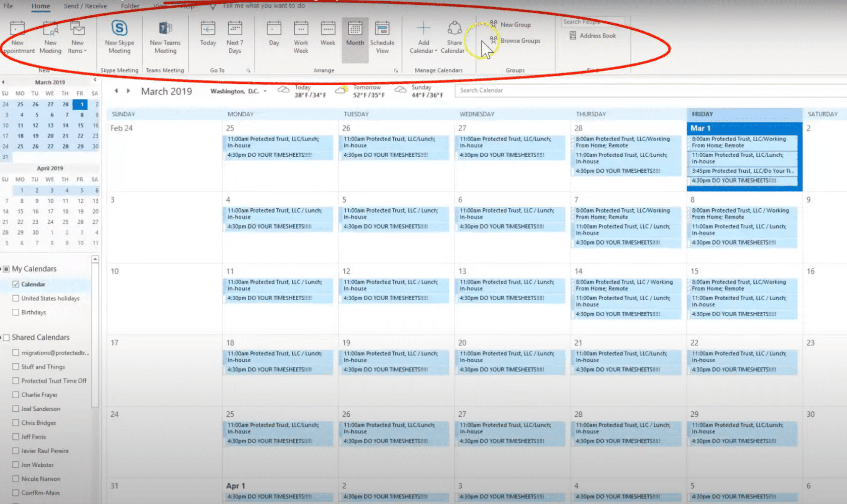Open Washington, D.C. weather location dropdown
Screen dimensions: 847x504
pos(265,91)
